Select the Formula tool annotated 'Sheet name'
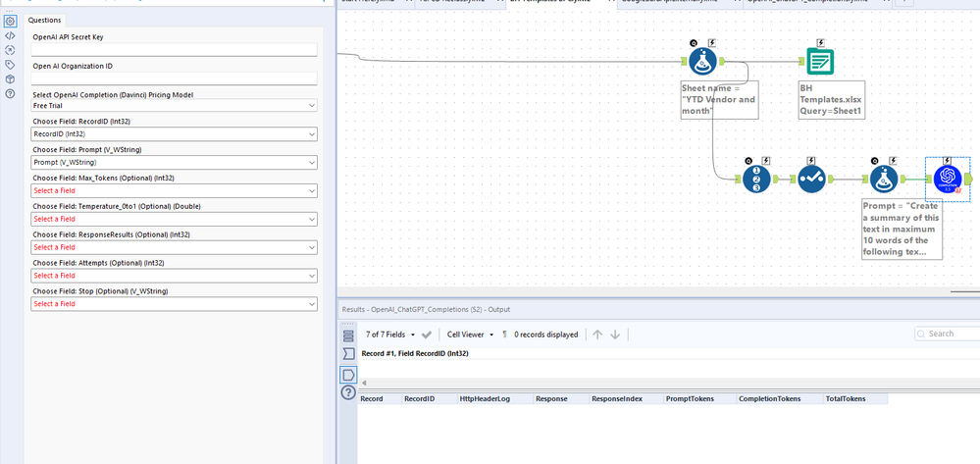This screenshot has width=980, height=464. pos(702,61)
